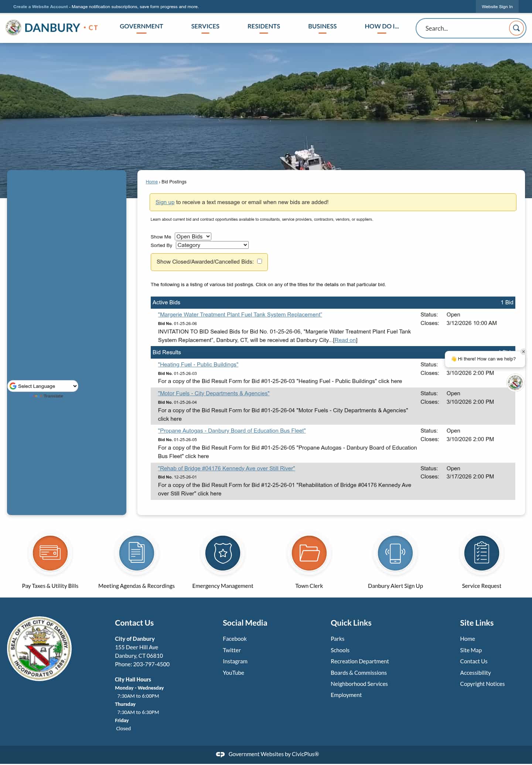Click the Contact Us footer heading
The image size is (532, 765).
pos(134,623)
